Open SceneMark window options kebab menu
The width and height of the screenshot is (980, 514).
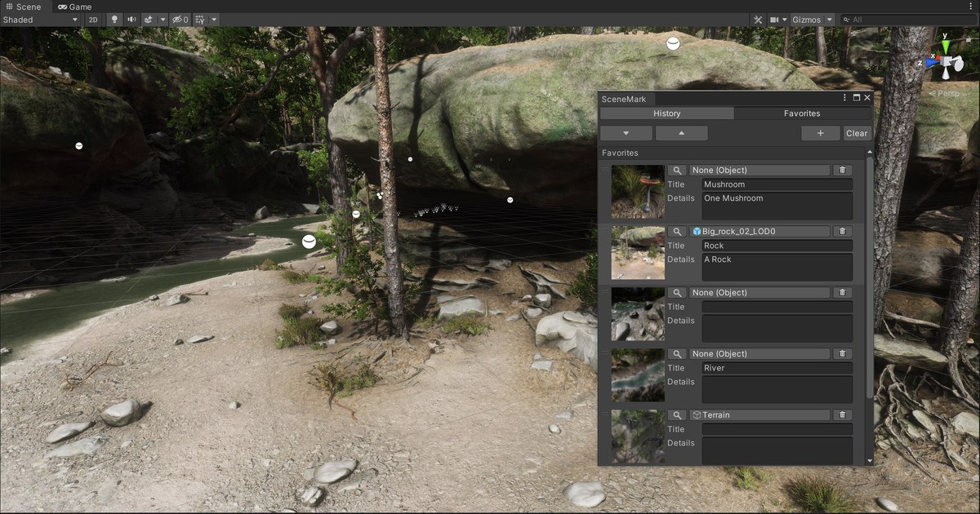click(x=845, y=98)
